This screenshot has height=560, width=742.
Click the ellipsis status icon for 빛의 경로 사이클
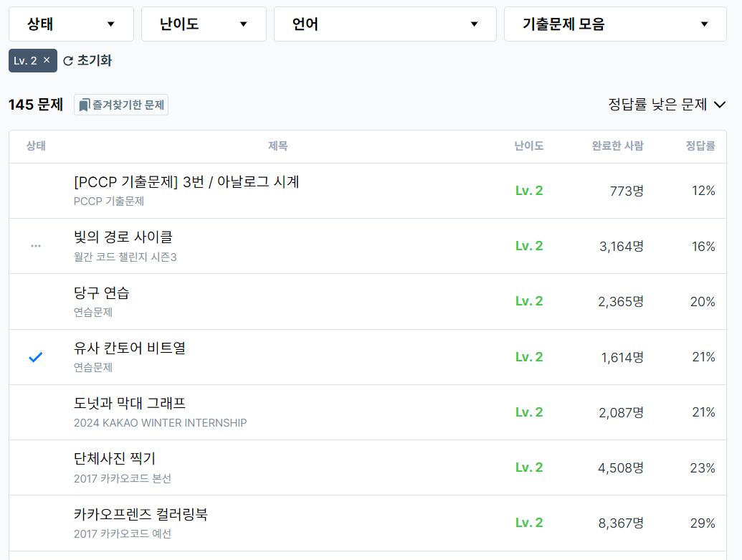[x=36, y=246]
